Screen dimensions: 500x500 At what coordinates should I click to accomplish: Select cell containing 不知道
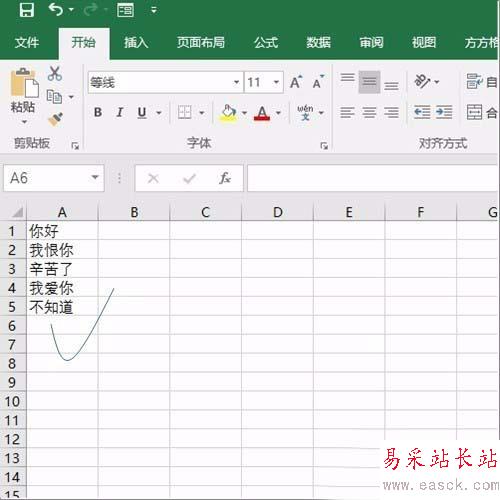[62, 307]
